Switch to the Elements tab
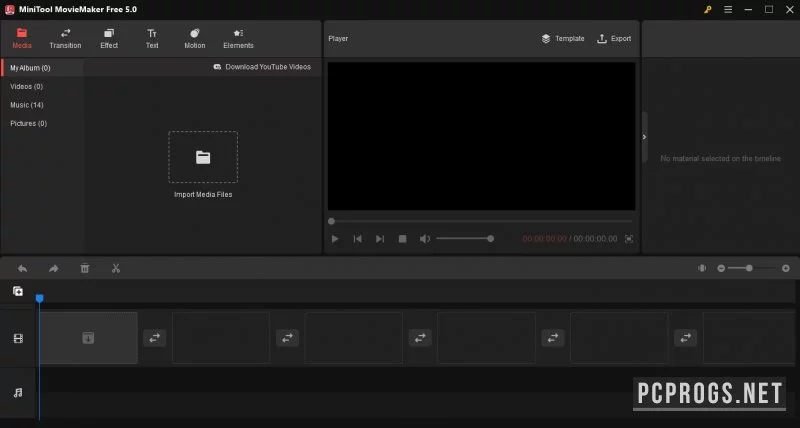 coord(238,39)
